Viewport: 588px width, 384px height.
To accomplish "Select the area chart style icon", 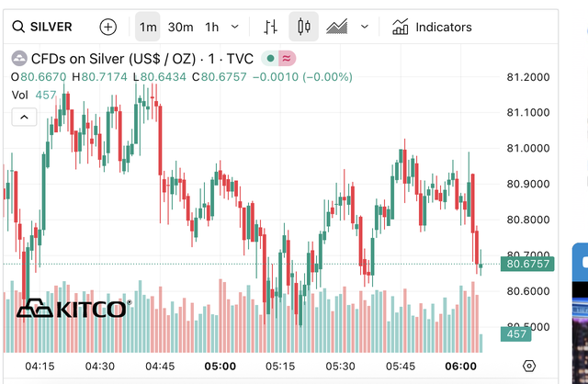I will click(x=337, y=27).
